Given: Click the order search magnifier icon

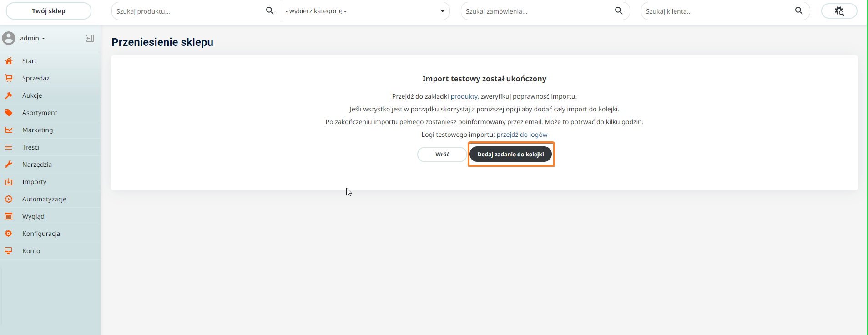Looking at the screenshot, I should [619, 11].
